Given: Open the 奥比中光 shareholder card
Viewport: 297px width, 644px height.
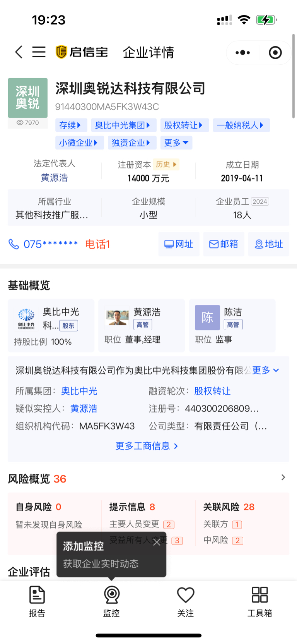Looking at the screenshot, I should click(x=51, y=325).
